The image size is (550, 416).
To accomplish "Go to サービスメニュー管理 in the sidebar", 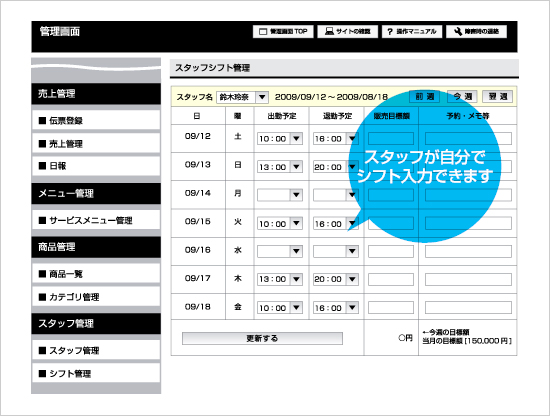I will (96, 220).
